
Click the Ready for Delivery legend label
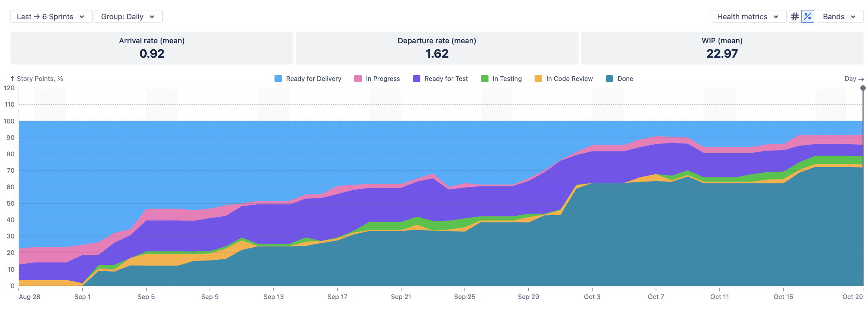(314, 79)
